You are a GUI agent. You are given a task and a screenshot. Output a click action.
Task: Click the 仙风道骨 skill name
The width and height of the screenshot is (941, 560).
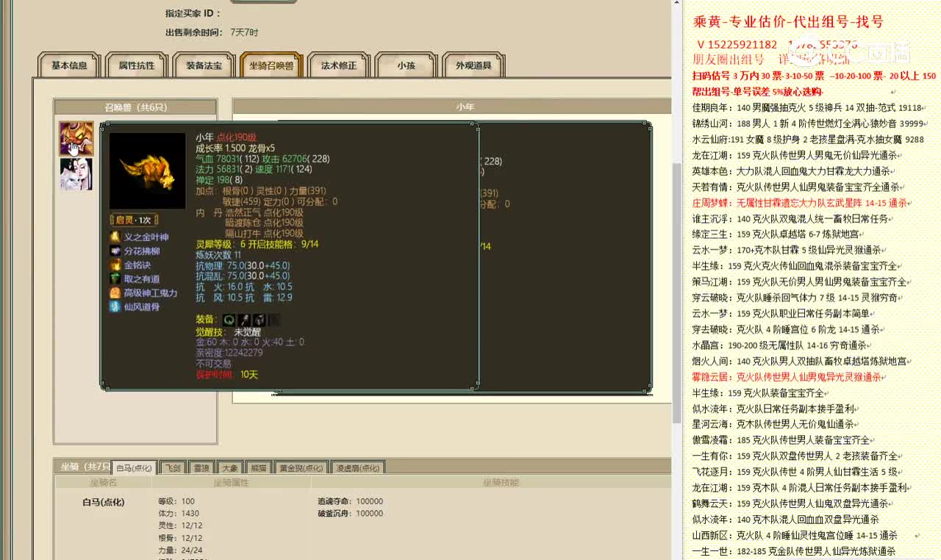[x=142, y=306]
